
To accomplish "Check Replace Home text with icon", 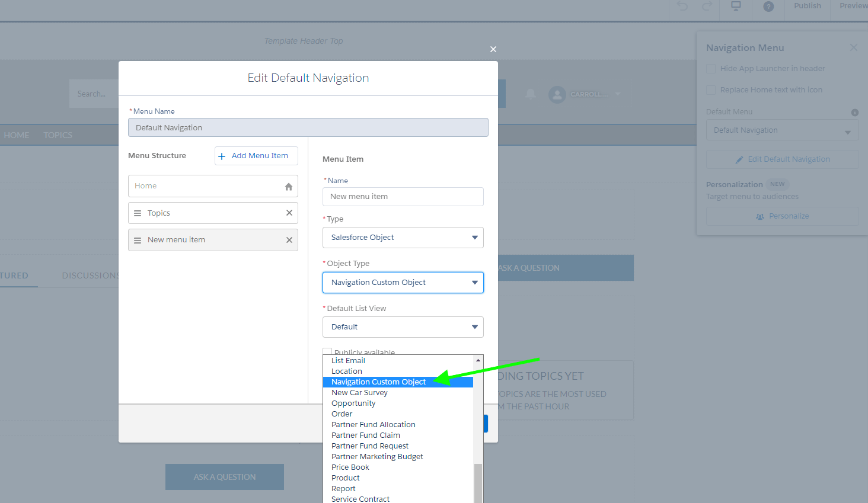I will [711, 89].
